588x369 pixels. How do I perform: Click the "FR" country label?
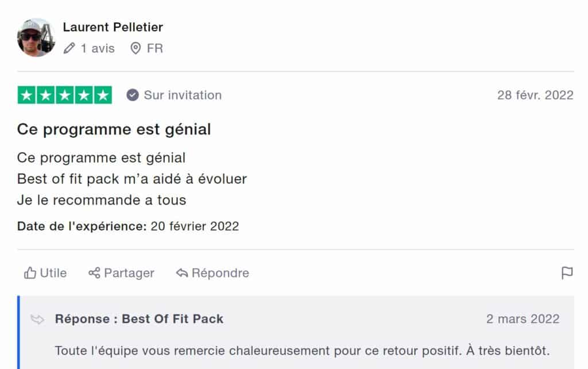155,49
